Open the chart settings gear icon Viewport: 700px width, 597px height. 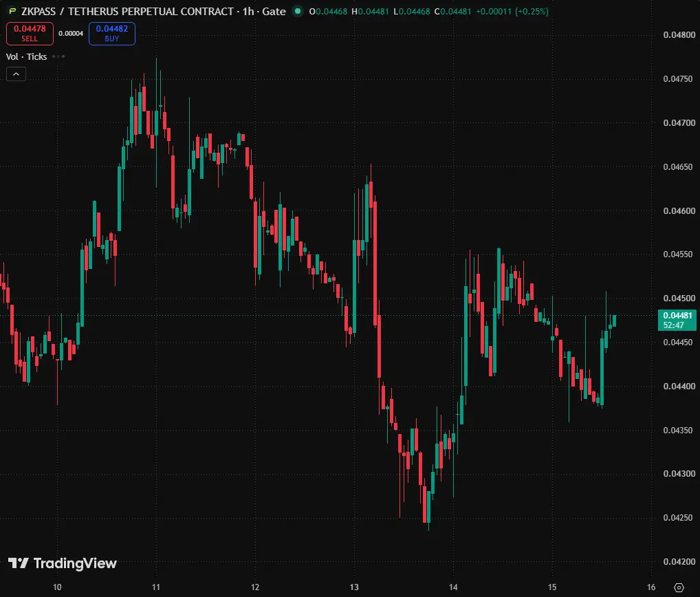(x=679, y=587)
